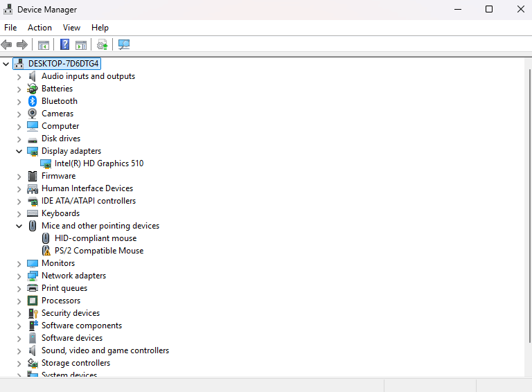The image size is (532, 392).
Task: Open the Help menu
Action: coord(100,28)
